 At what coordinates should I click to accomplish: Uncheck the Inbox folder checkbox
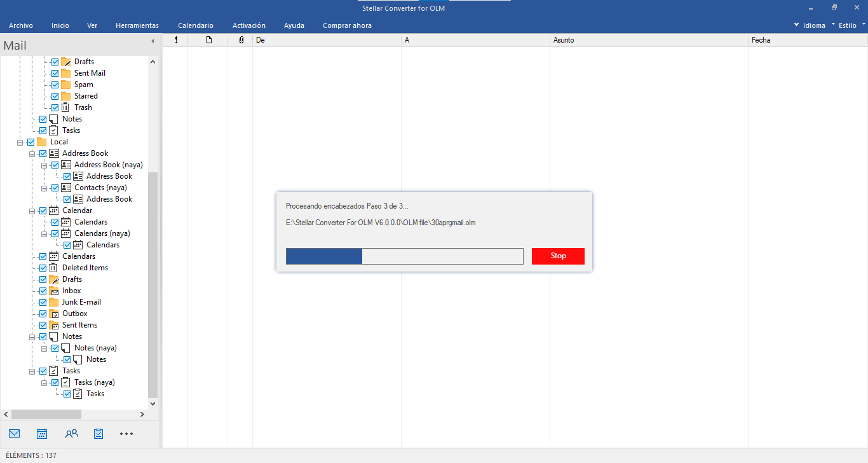pos(43,291)
